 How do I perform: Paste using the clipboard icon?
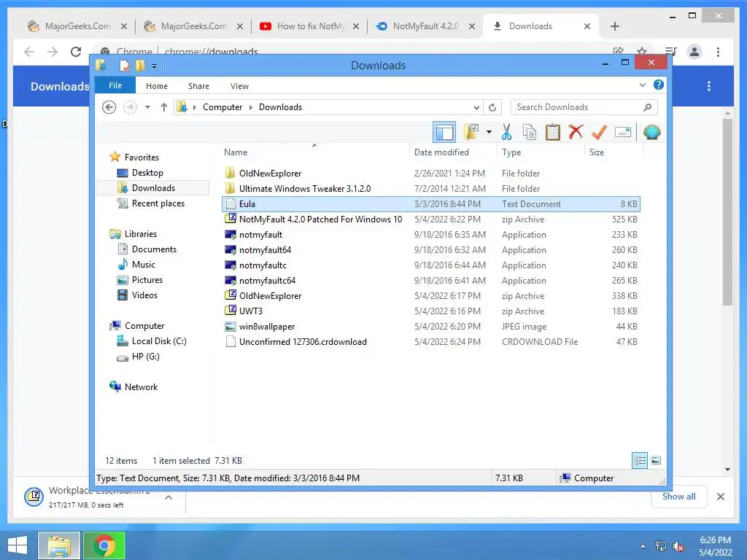pos(553,132)
